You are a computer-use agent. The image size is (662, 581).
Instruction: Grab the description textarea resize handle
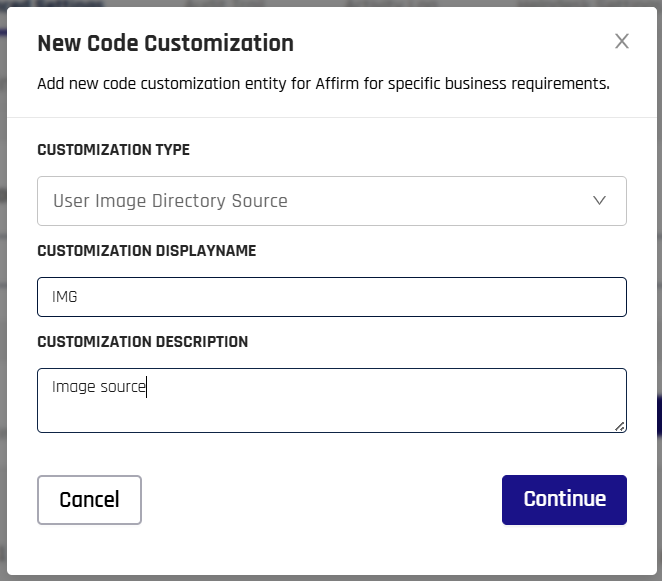(x=620, y=426)
